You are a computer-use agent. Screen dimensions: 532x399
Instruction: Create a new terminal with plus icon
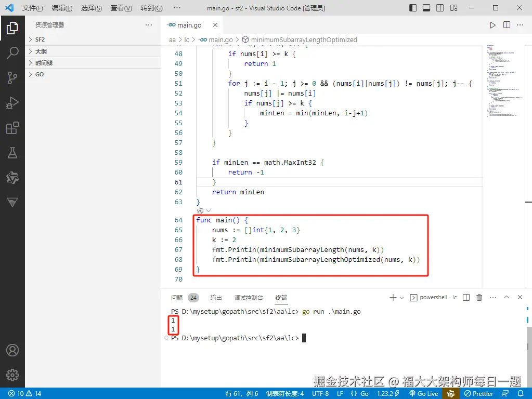(393, 297)
